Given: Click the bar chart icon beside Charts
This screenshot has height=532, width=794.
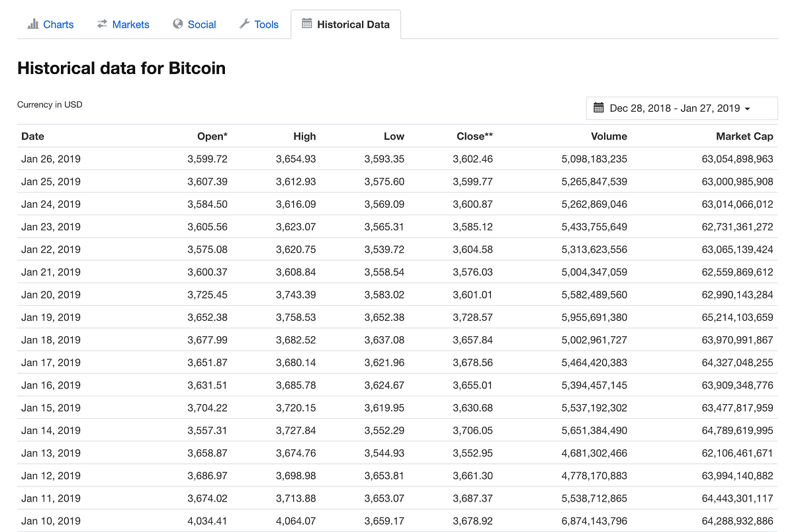Looking at the screenshot, I should coord(33,24).
